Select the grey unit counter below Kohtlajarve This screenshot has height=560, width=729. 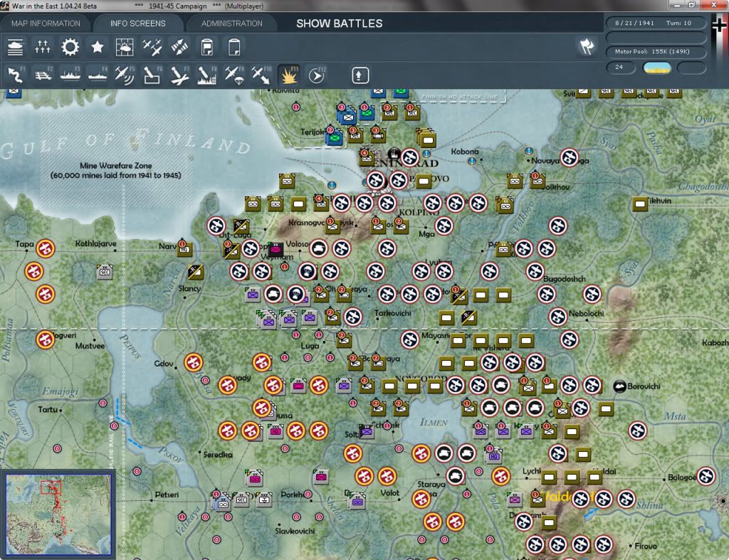coord(105,271)
